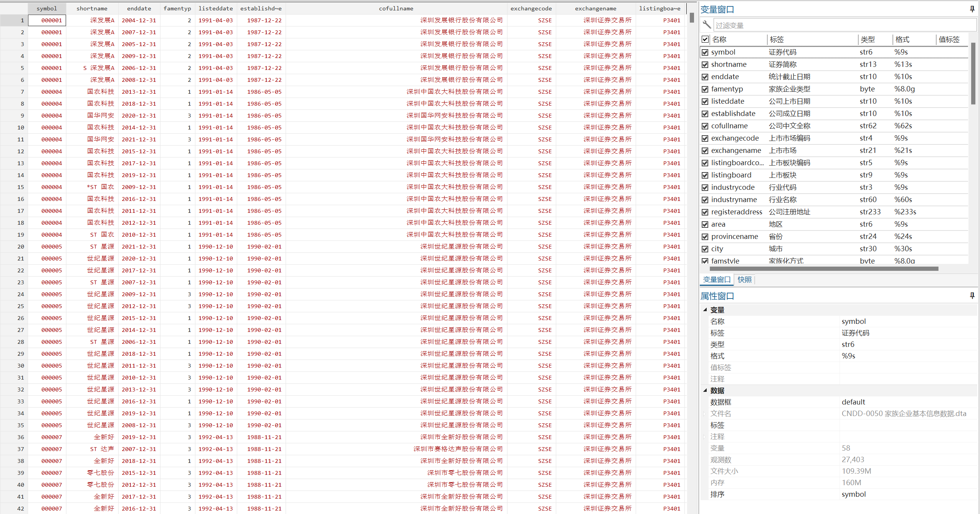The width and height of the screenshot is (980, 514).
Task: Switch to the 快照 tab
Action: coord(744,280)
